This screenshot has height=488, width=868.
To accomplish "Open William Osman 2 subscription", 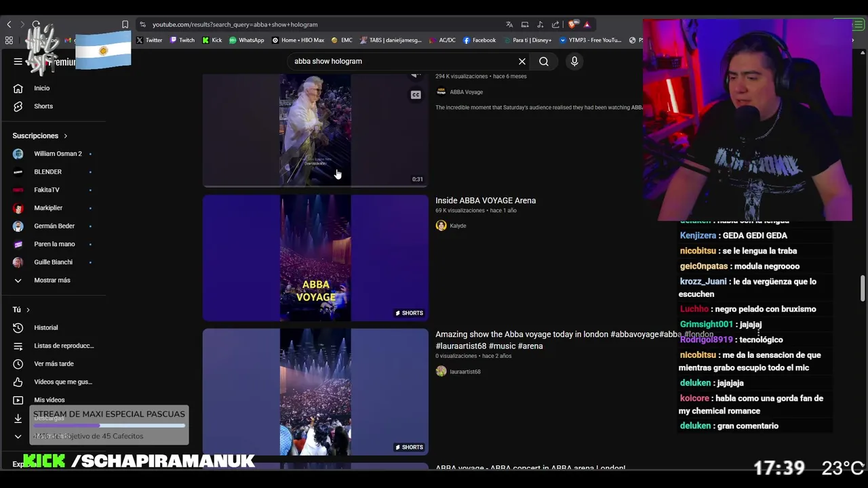I will (x=52, y=154).
